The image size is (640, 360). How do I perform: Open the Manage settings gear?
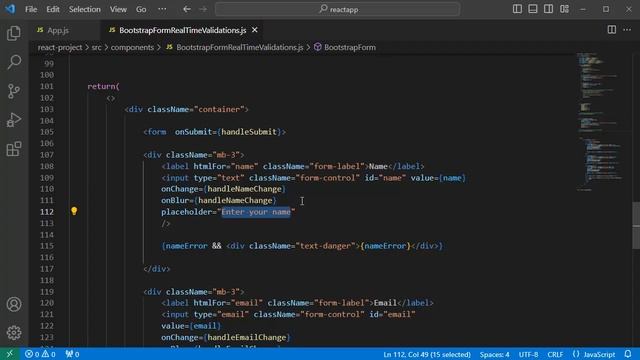pos(14,333)
